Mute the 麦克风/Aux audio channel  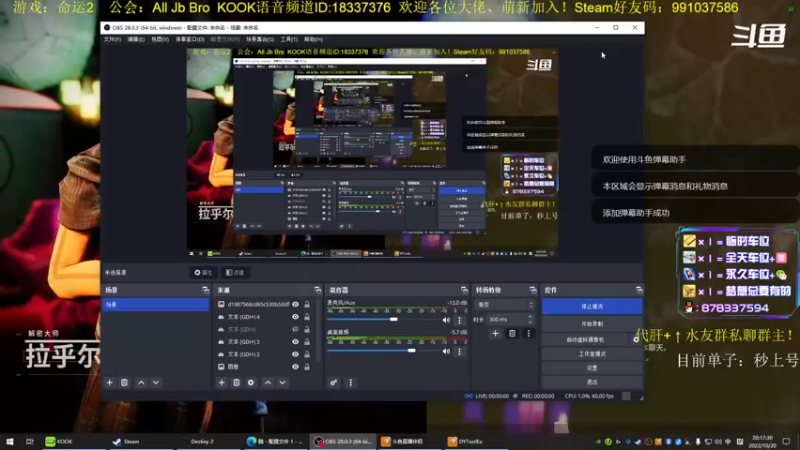tap(446, 320)
